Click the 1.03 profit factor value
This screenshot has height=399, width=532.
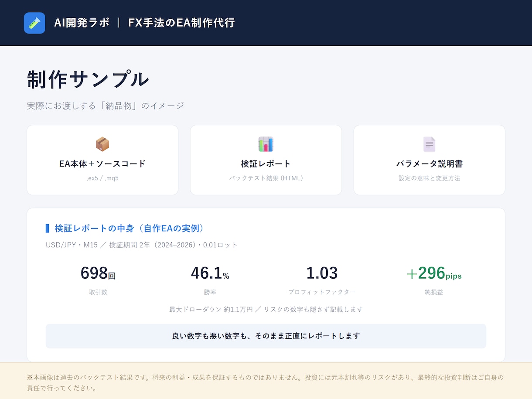point(322,273)
